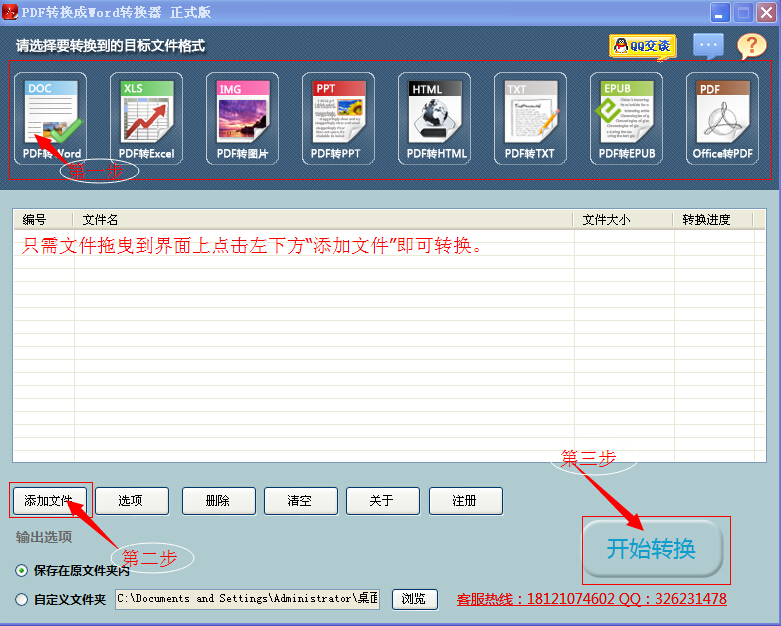Minimize the converter window
This screenshot has width=781, height=626.
click(x=720, y=12)
